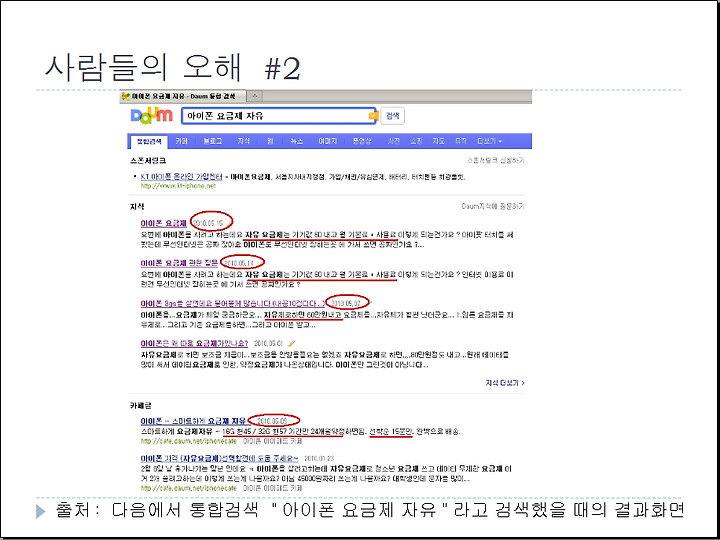Image resolution: width=720 pixels, height=540 pixels.
Task: Click the slide title 사람들의 오해 #2
Action: (172, 68)
